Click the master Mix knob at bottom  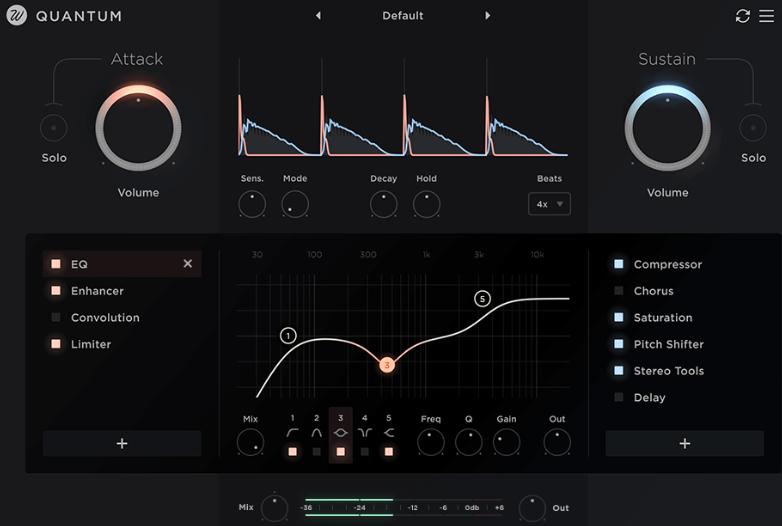coord(274,508)
